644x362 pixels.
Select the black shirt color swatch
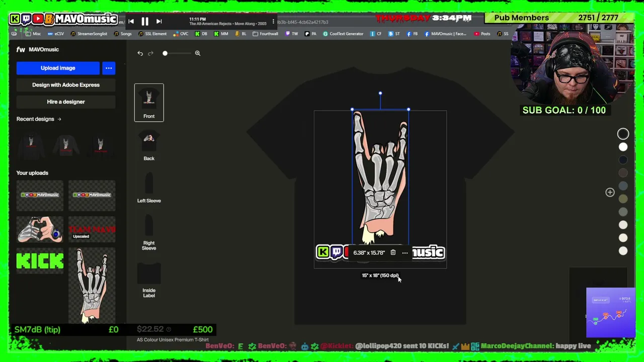pos(623,134)
